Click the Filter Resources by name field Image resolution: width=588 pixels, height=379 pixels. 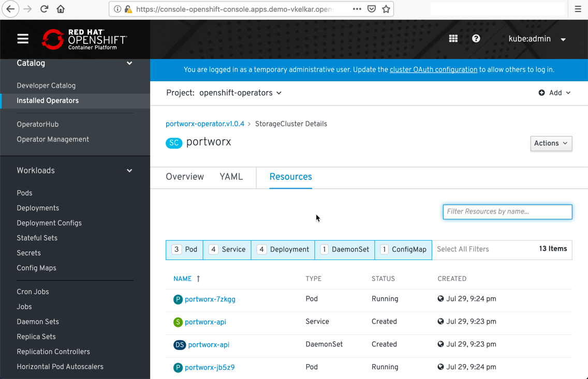click(507, 211)
